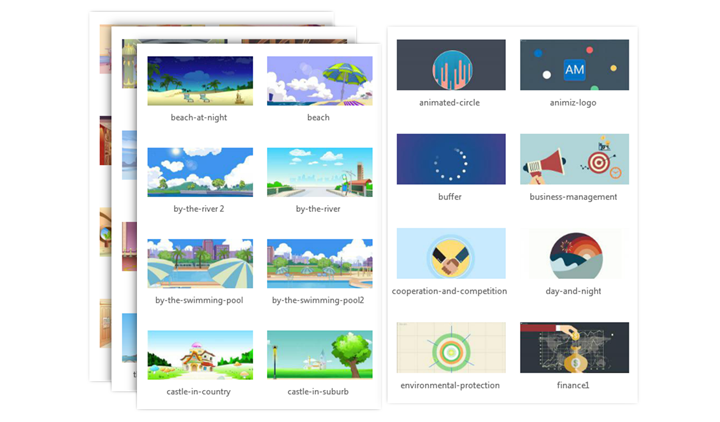
Task: Open the by-the-river 2 background thumbnail
Action: pyautogui.click(x=200, y=172)
